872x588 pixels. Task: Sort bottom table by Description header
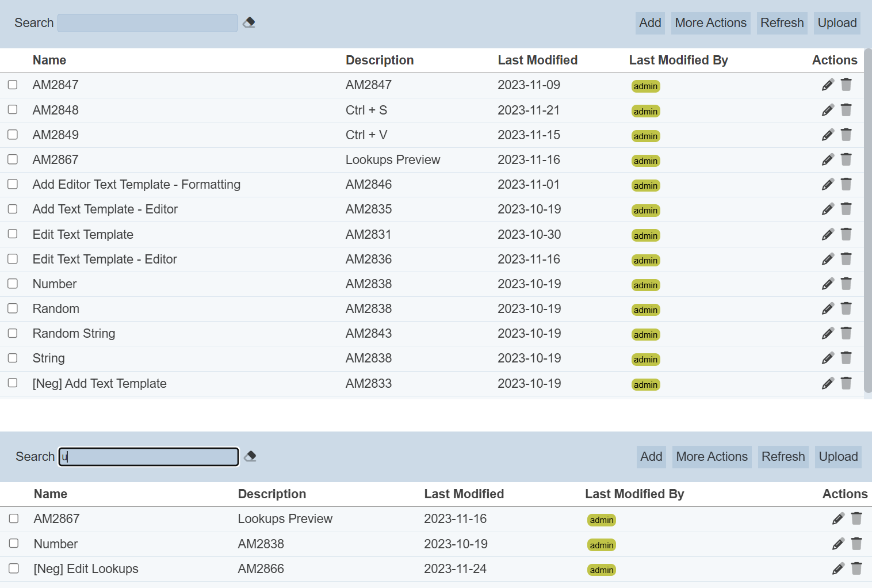coord(271,494)
